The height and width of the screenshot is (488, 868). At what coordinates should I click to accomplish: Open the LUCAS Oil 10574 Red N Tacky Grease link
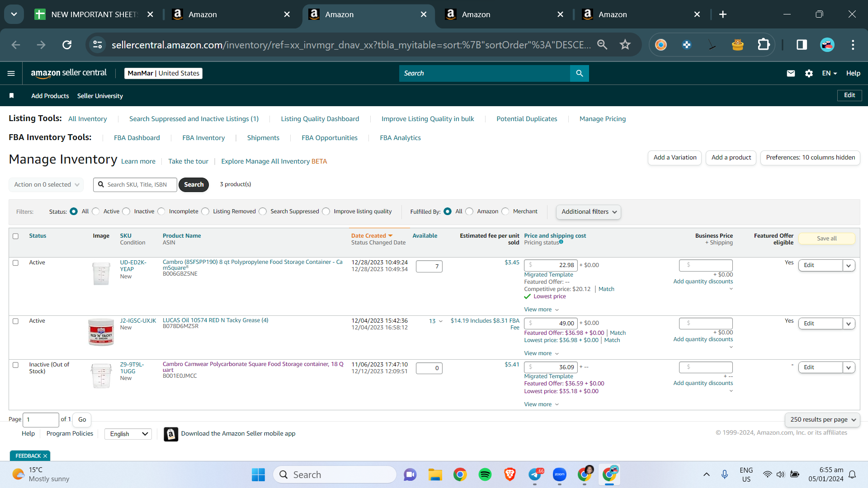[x=215, y=320]
